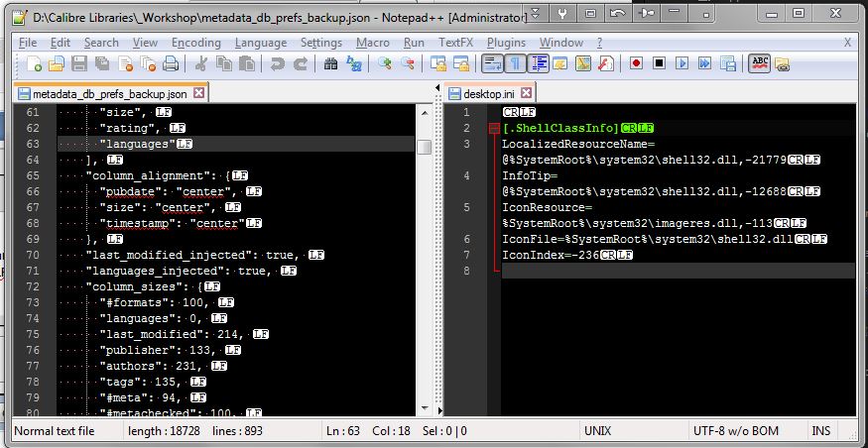Click the Zoom In magnifier icon
The width and height of the screenshot is (868, 448).
point(384,64)
